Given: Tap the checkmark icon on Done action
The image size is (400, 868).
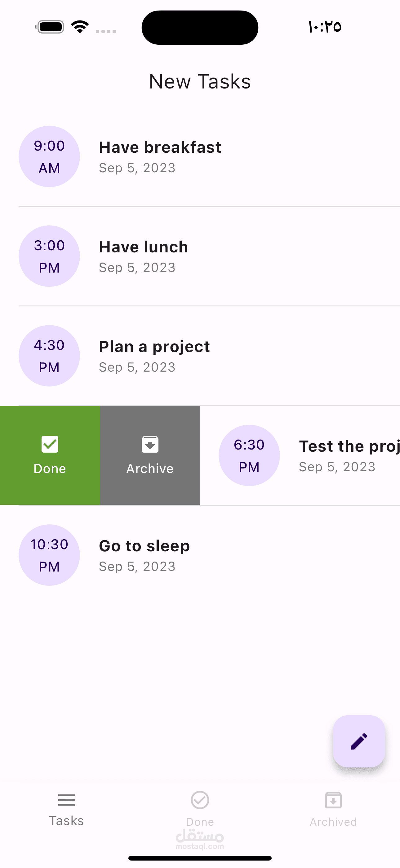Looking at the screenshot, I should pyautogui.click(x=50, y=444).
